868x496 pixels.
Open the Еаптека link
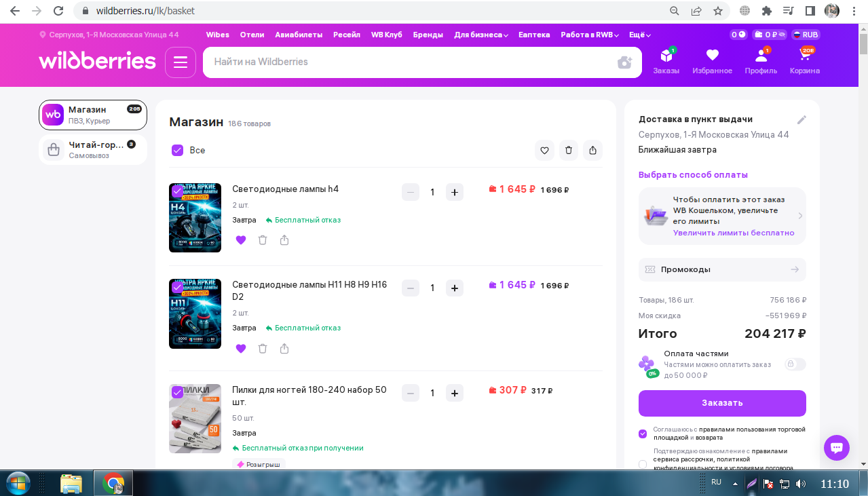[534, 35]
